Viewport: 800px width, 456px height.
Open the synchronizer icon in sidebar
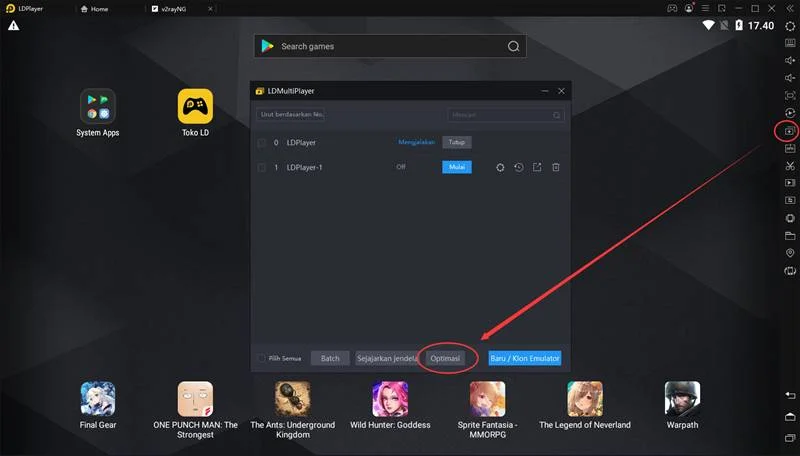pyautogui.click(x=790, y=200)
